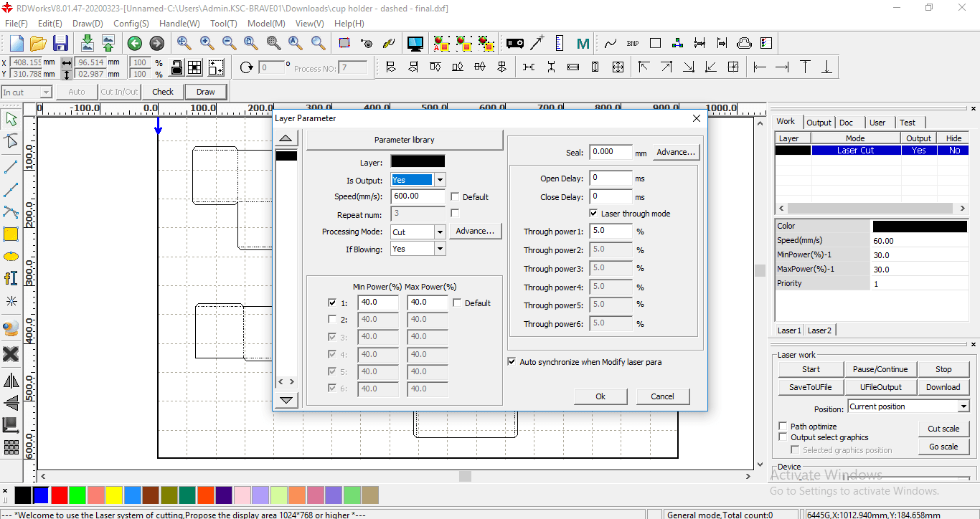
Task: Click the Export icon
Action: click(x=108, y=43)
